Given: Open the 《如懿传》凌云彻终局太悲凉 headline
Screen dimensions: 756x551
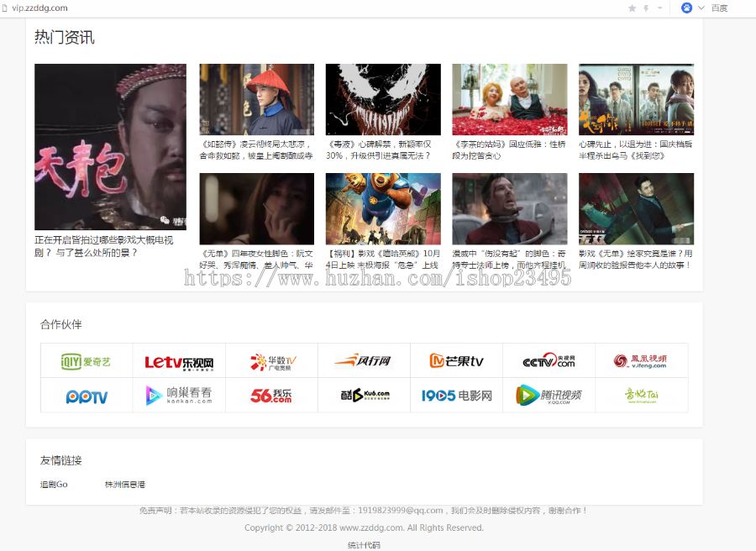Looking at the screenshot, I should point(256,150).
